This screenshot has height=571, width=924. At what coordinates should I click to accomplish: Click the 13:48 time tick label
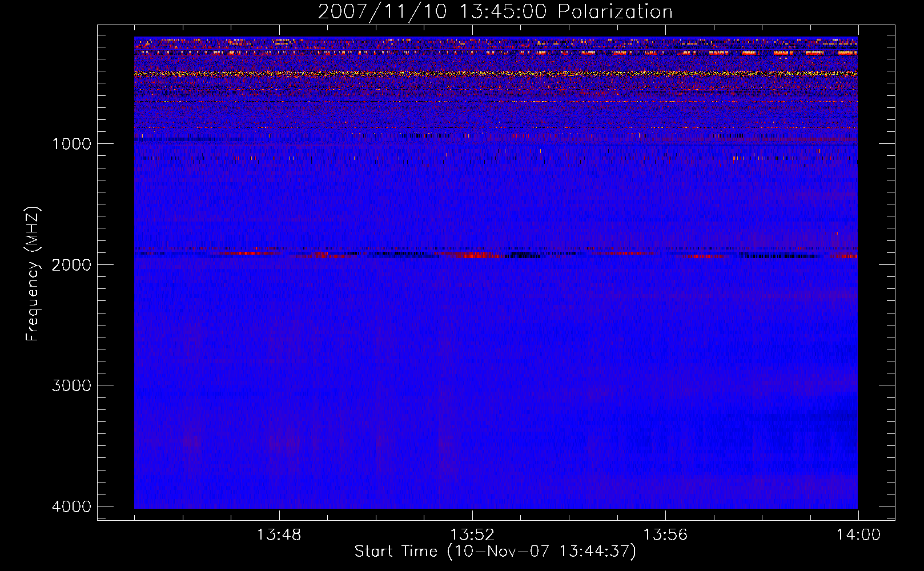point(279,535)
